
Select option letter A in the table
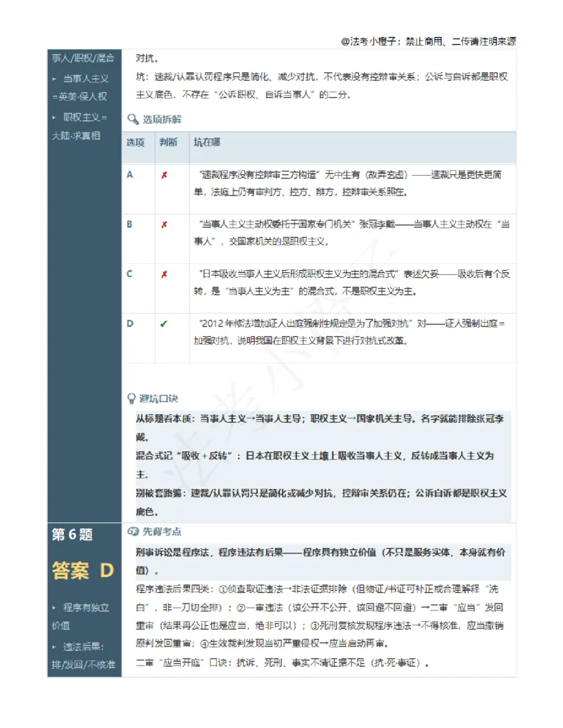tap(129, 174)
